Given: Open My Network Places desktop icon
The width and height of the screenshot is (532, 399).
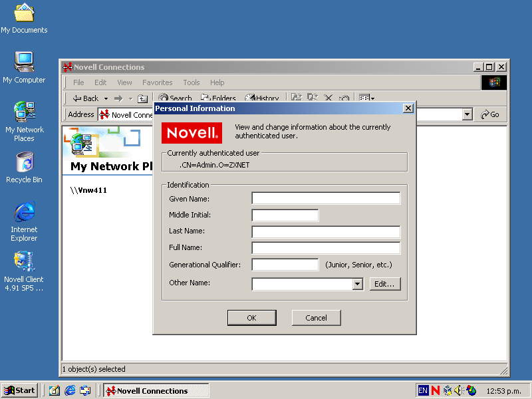Looking at the screenshot, I should tap(25, 122).
